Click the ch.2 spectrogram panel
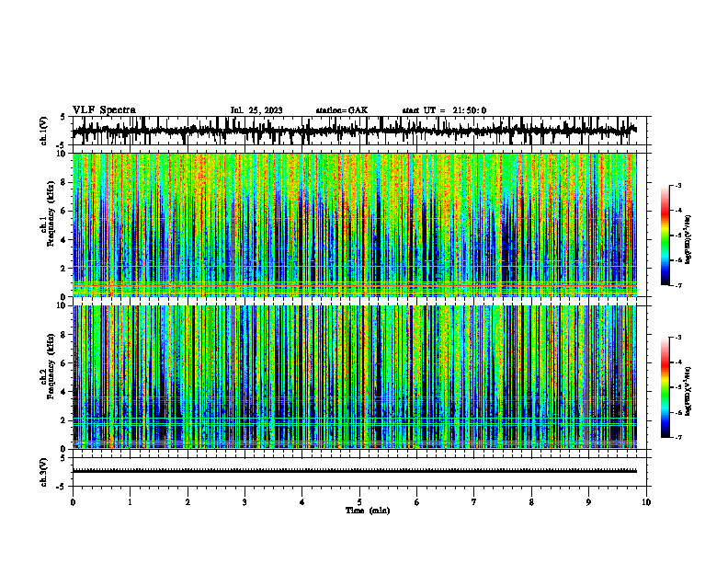Screen dimensions: 728x563 click(x=355, y=377)
